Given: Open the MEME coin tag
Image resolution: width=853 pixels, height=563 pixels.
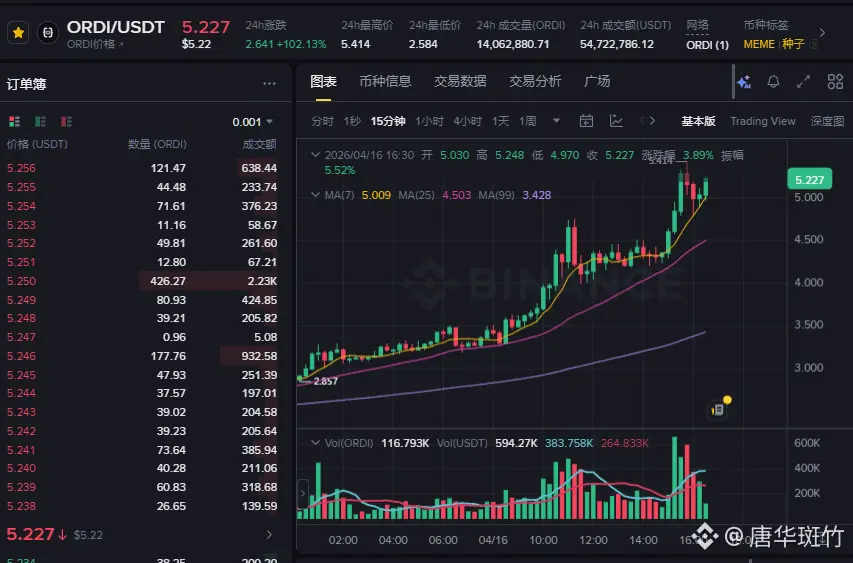Looking at the screenshot, I should click(759, 45).
